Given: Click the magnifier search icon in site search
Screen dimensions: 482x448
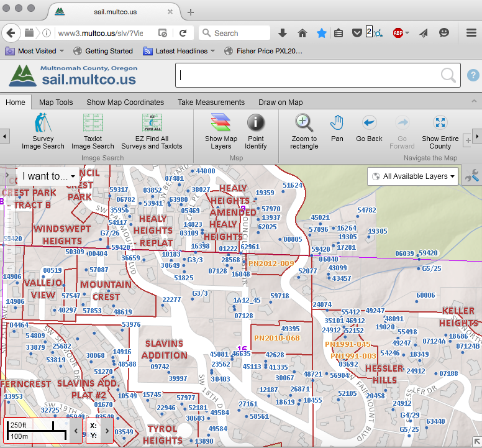Looking at the screenshot, I should coord(448,76).
